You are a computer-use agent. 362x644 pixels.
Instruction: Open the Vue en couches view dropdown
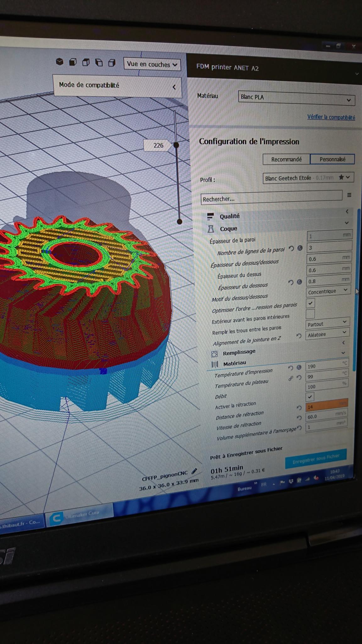[152, 64]
